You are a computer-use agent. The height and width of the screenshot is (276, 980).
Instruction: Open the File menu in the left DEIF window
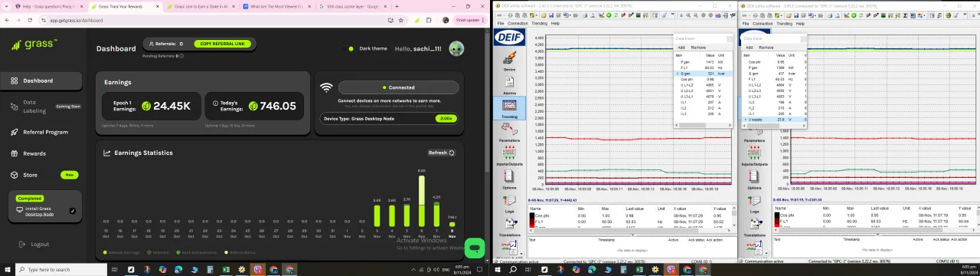tap(501, 24)
